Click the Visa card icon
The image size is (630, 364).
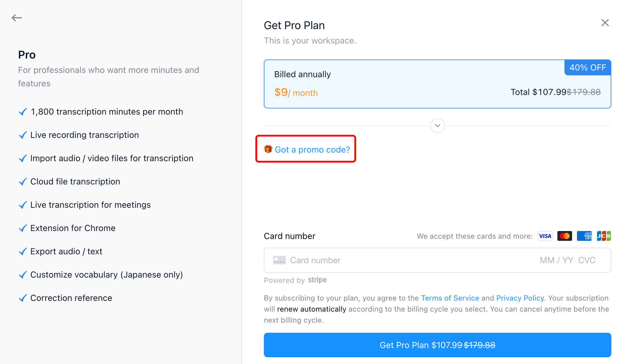545,236
